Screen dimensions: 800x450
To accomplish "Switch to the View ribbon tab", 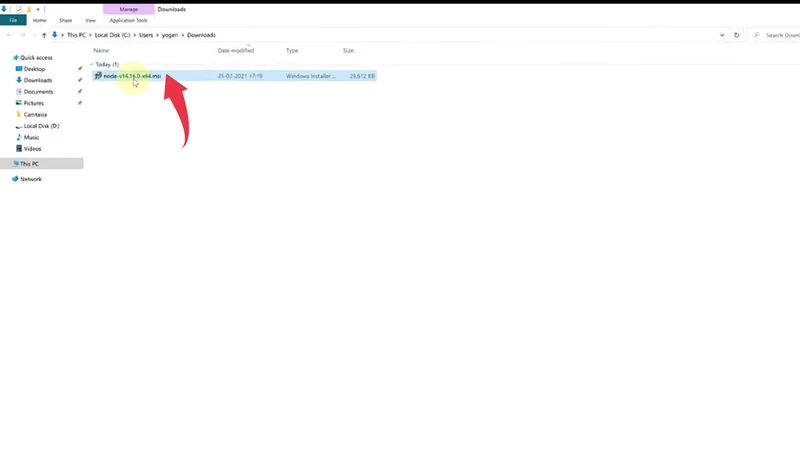I will pyautogui.click(x=91, y=20).
